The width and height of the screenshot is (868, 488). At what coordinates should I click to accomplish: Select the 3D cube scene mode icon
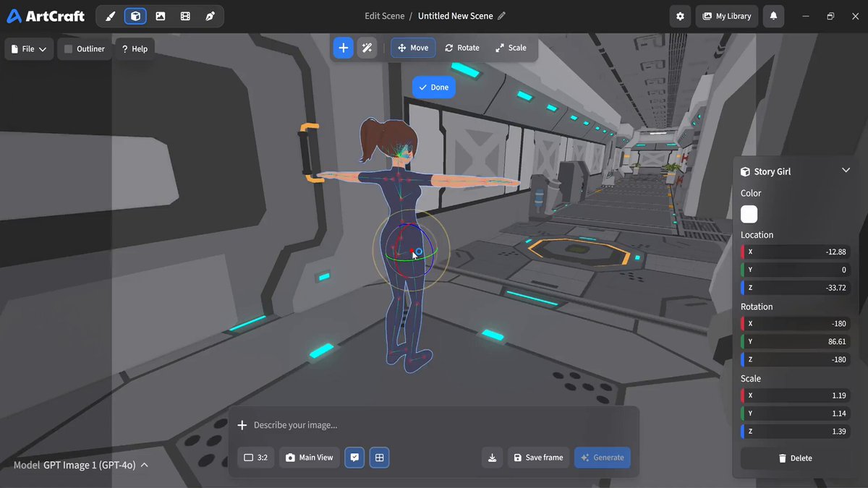pos(135,16)
